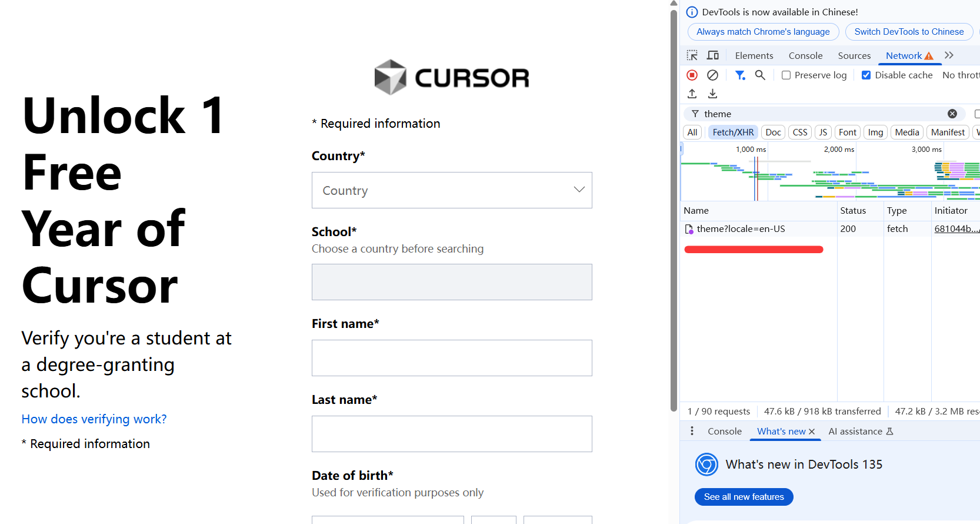Open the drawer three-dot menu
This screenshot has width=980, height=524.
click(692, 431)
